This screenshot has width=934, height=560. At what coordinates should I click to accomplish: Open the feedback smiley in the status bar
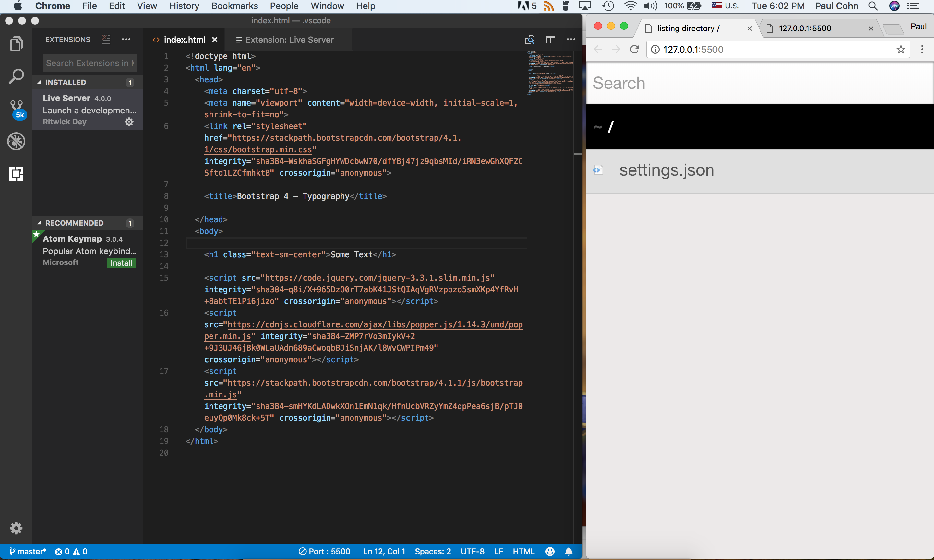(x=550, y=551)
